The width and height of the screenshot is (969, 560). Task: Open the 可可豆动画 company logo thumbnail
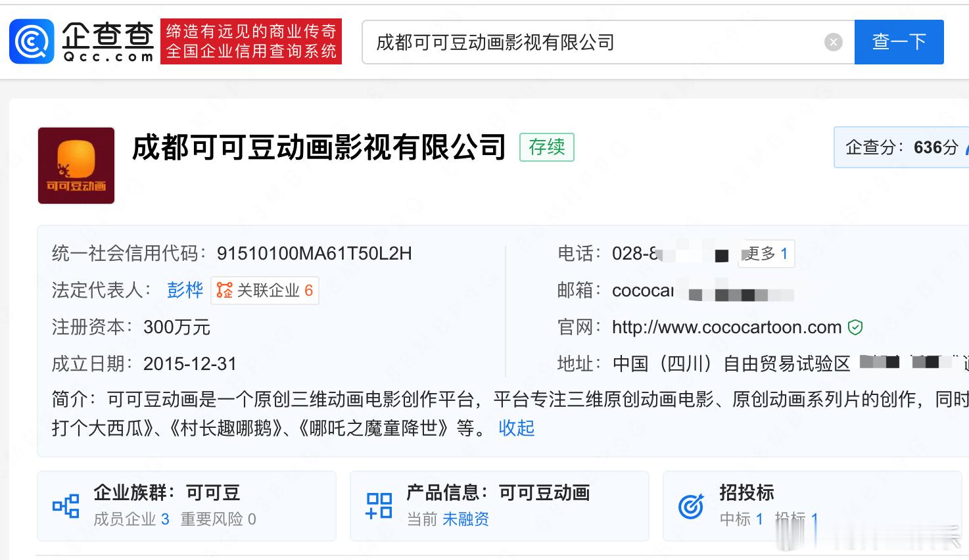pos(76,166)
